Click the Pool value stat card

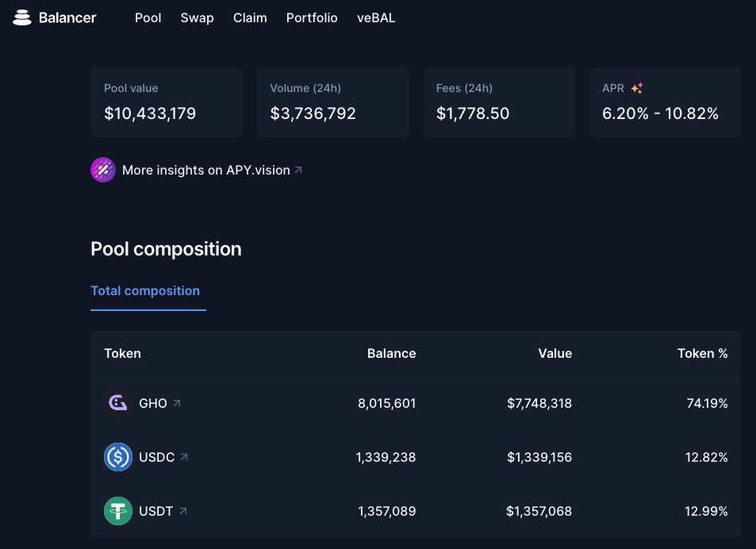167,102
